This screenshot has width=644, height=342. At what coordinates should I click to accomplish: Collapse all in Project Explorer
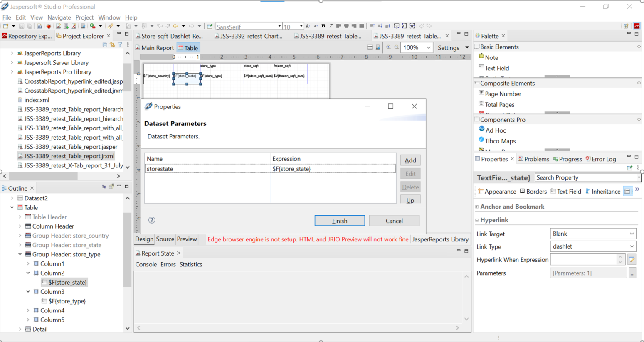pyautogui.click(x=105, y=44)
